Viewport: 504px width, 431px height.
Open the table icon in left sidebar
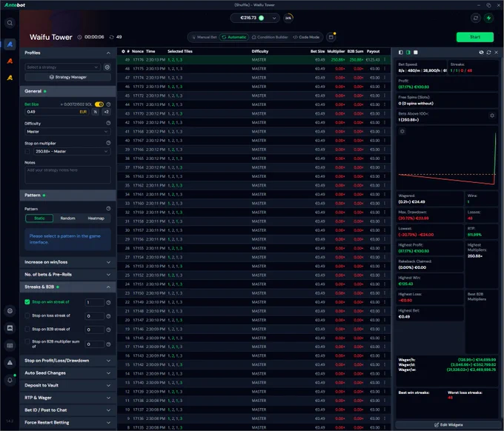[10, 346]
